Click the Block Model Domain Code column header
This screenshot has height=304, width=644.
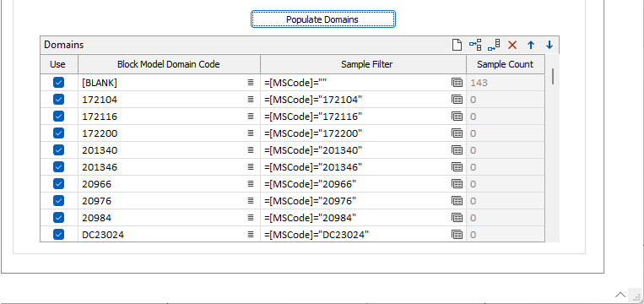point(169,64)
